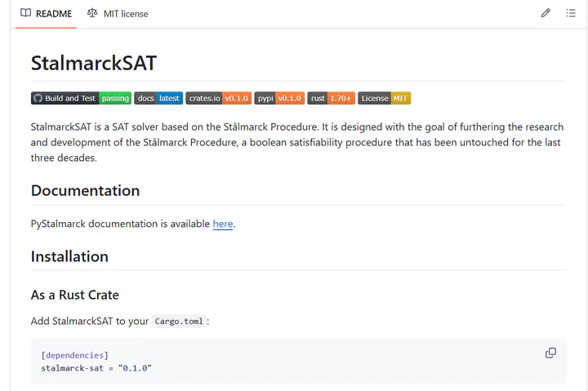Open the docs latest badge
Viewport: 588px width, 391px height.
pyautogui.click(x=158, y=98)
